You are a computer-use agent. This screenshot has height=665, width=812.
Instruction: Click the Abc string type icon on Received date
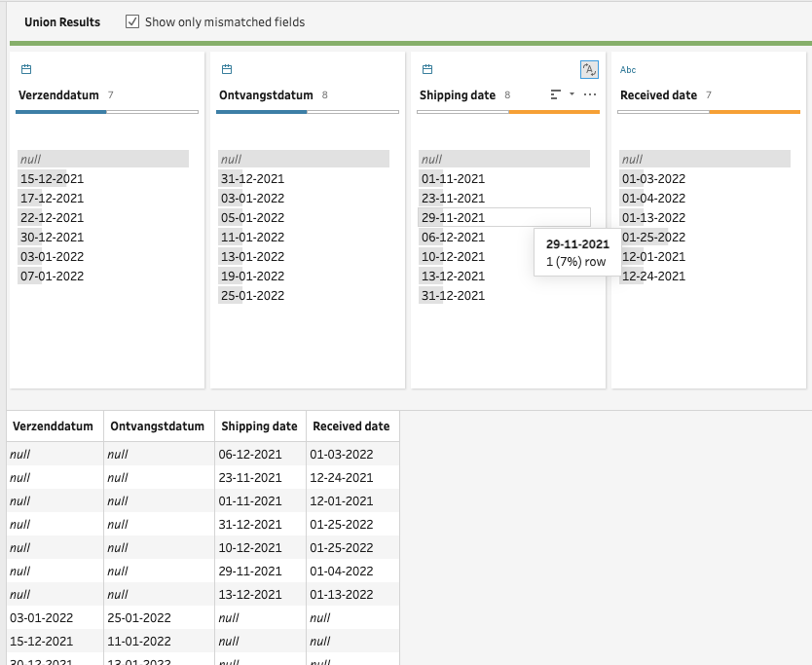tap(628, 70)
